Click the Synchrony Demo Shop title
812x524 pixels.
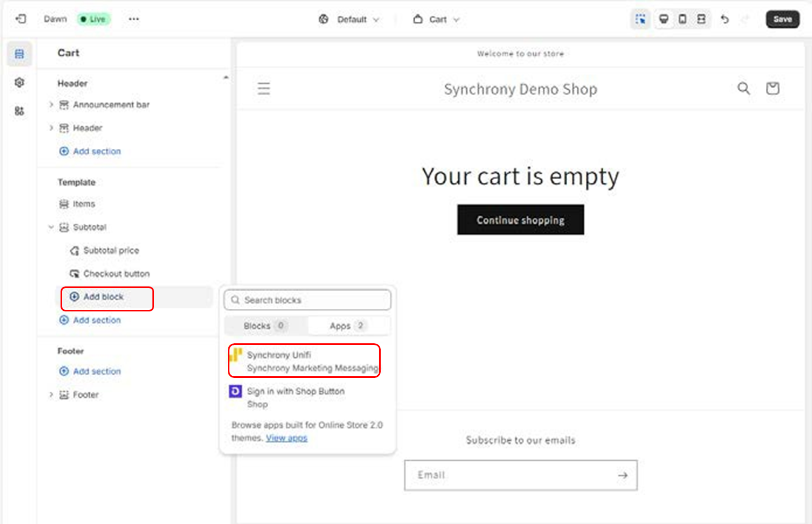[520, 89]
